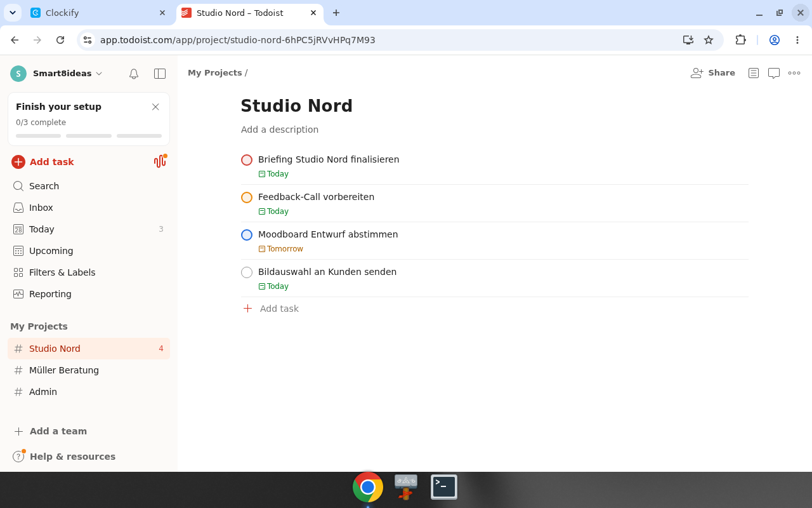Install app icon in address bar

pyautogui.click(x=688, y=40)
